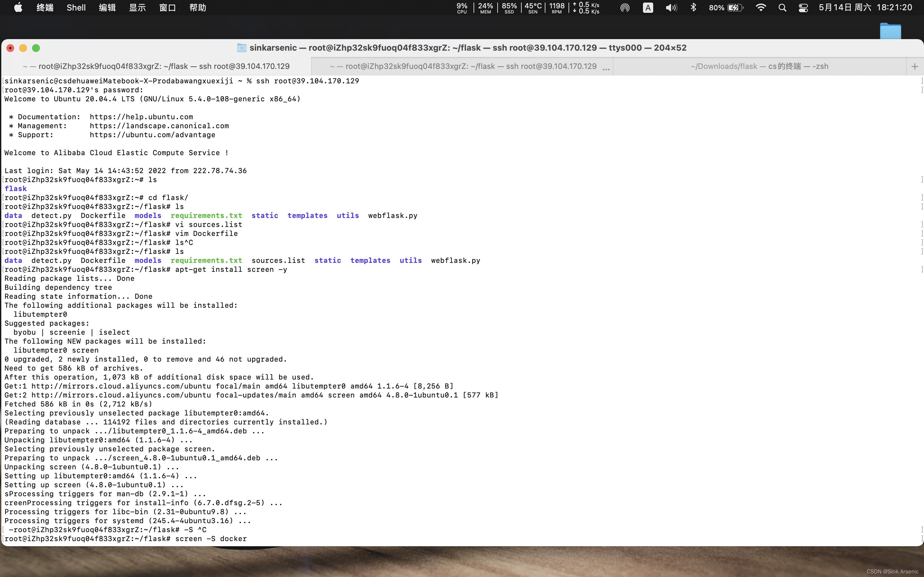Switch to the ~/Downloads/flask zsh tab
The width and height of the screenshot is (924, 577).
[x=759, y=66]
